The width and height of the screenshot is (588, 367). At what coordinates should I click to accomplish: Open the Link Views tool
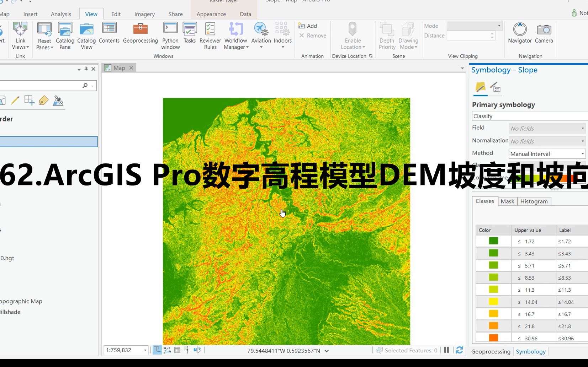[20, 36]
